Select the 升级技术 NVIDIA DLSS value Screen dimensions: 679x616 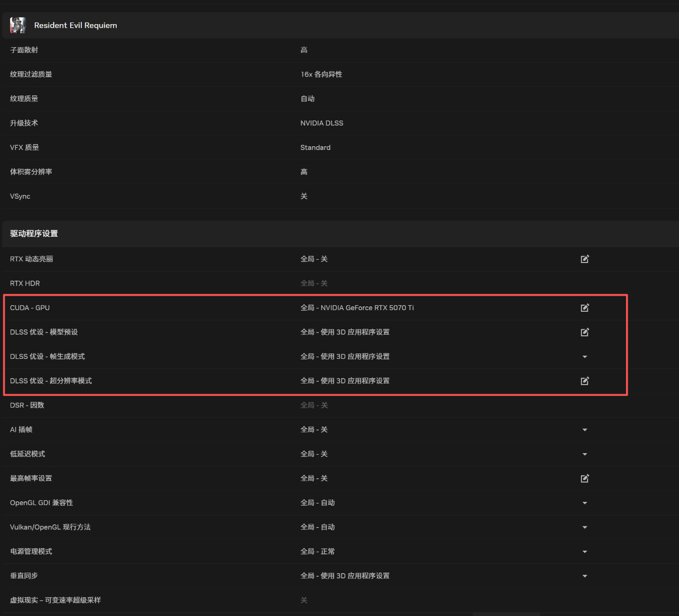pos(322,123)
